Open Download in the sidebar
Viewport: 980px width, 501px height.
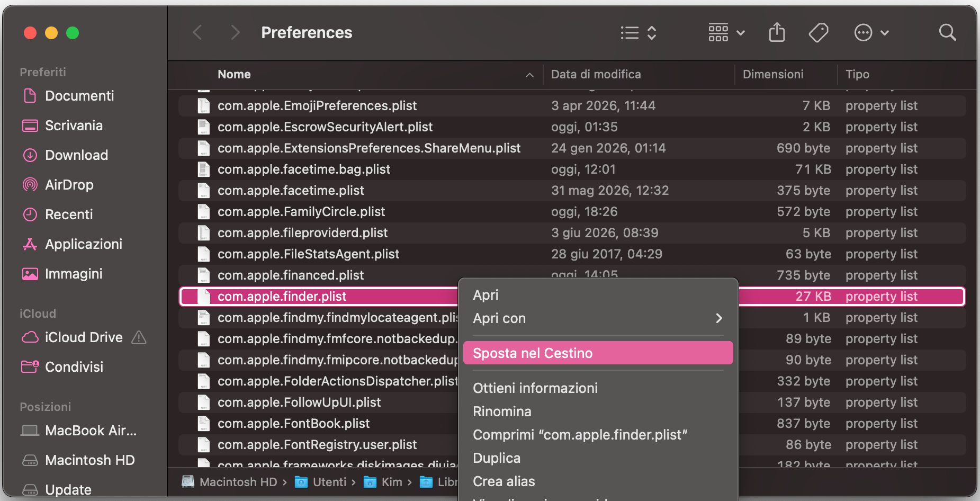pyautogui.click(x=76, y=155)
